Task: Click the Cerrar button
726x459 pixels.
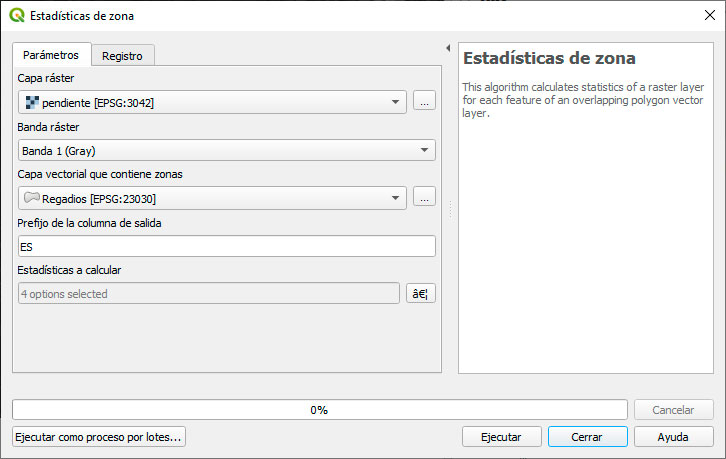Action: tap(587, 437)
